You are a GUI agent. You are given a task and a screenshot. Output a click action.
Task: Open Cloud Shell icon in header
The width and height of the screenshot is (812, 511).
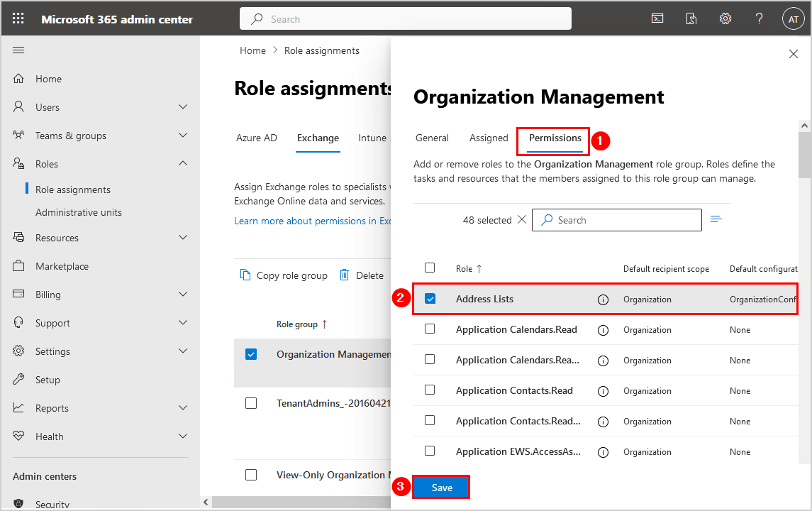point(657,19)
